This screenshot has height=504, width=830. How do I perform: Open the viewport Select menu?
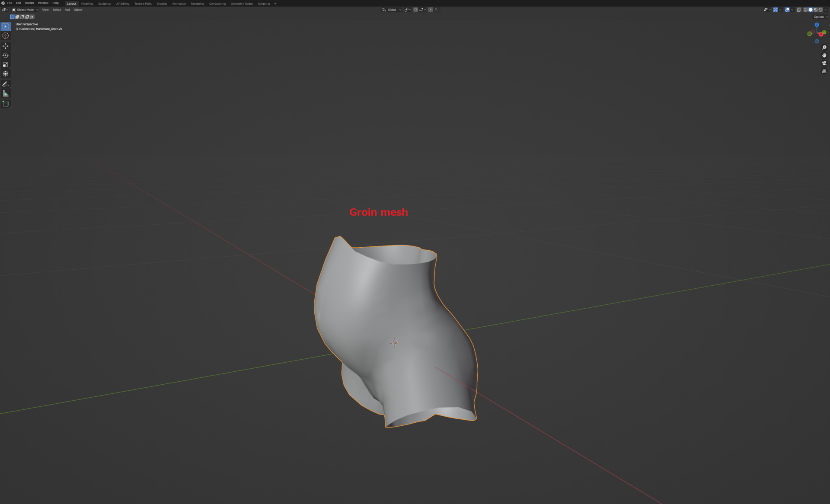pos(57,10)
